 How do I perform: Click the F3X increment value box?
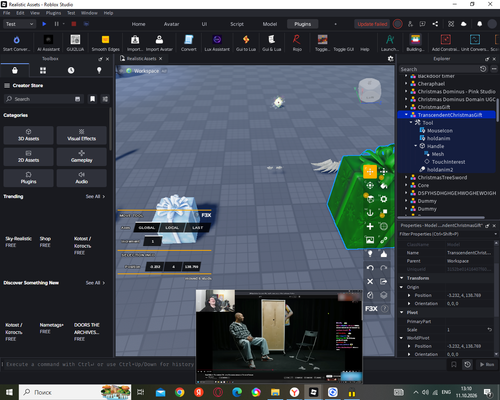coord(153,241)
